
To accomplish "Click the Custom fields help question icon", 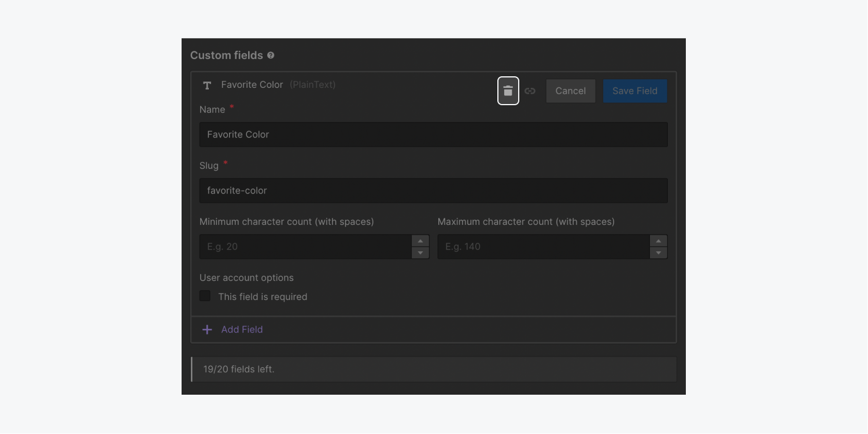I will tap(271, 55).
